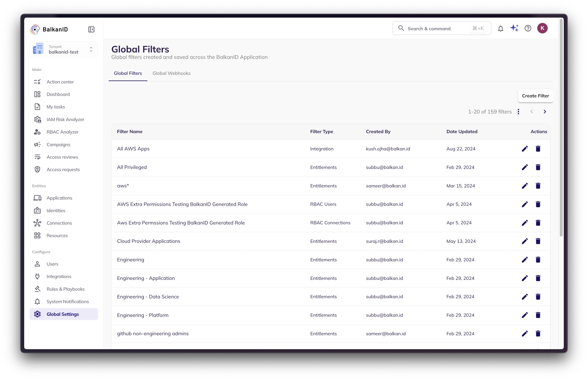Open the AI sparkle assistant icon
This screenshot has width=588, height=380.
click(x=514, y=28)
